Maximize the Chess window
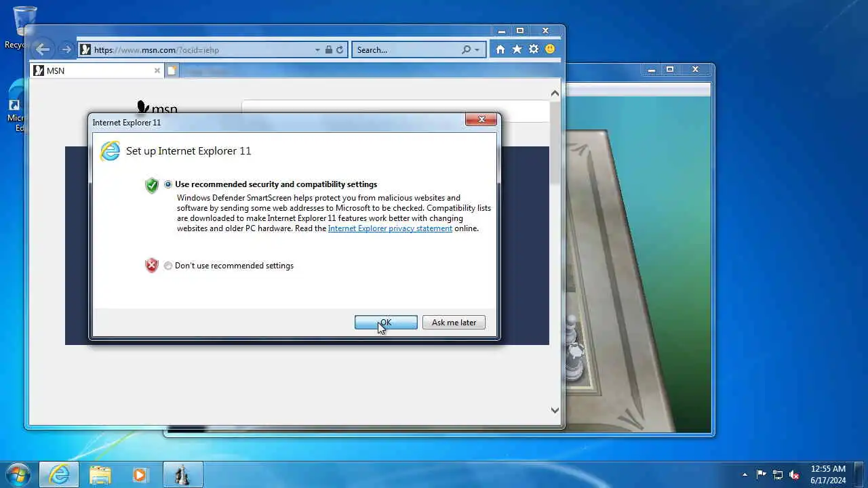868x488 pixels. 669,69
